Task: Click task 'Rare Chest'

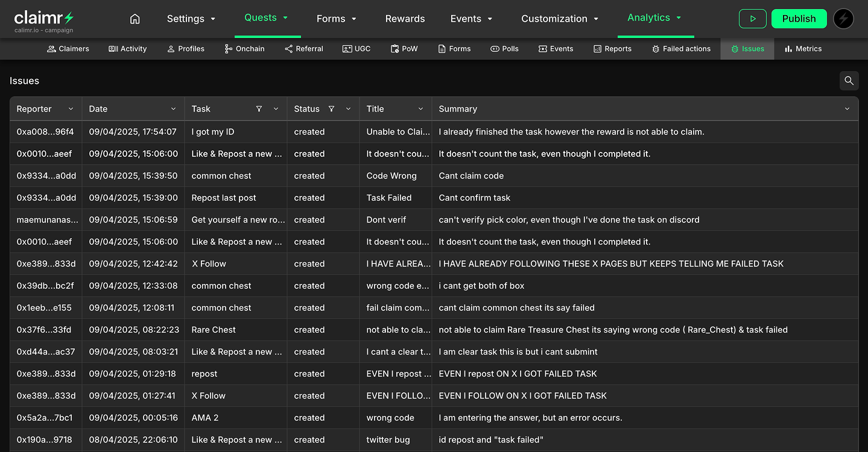Action: click(214, 330)
